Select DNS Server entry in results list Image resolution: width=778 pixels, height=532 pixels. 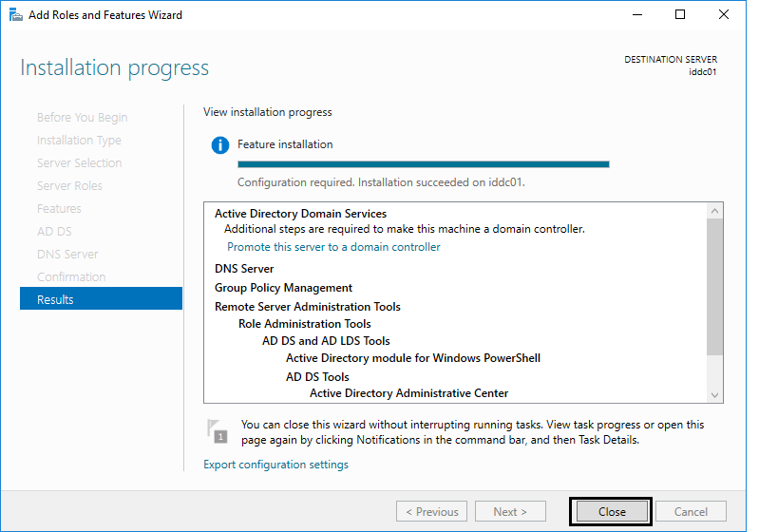244,269
